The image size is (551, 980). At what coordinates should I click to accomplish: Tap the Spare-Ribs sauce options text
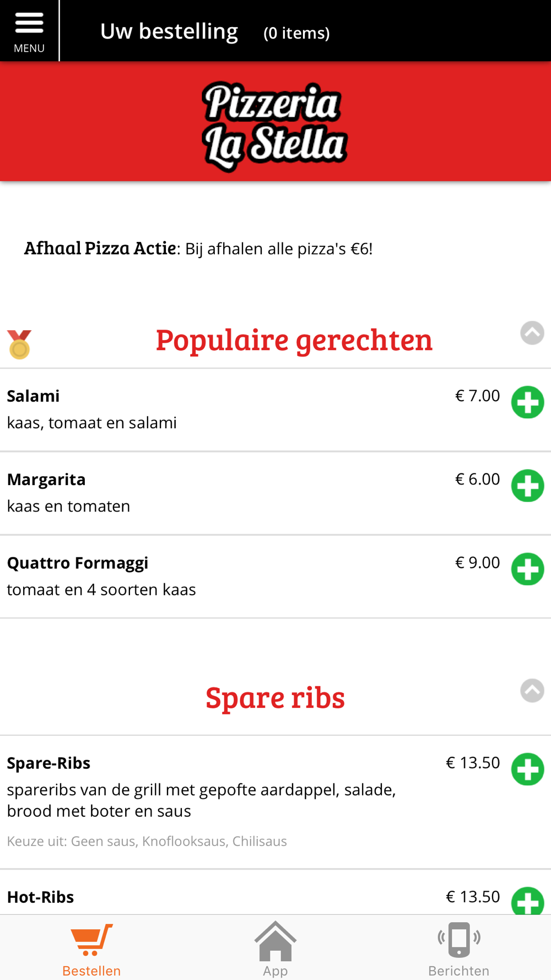147,841
